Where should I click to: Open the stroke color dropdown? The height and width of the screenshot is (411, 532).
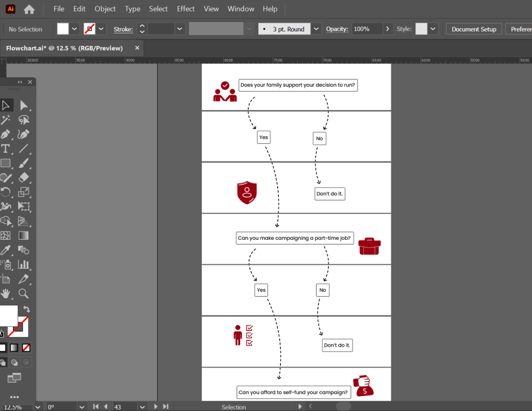coord(102,29)
